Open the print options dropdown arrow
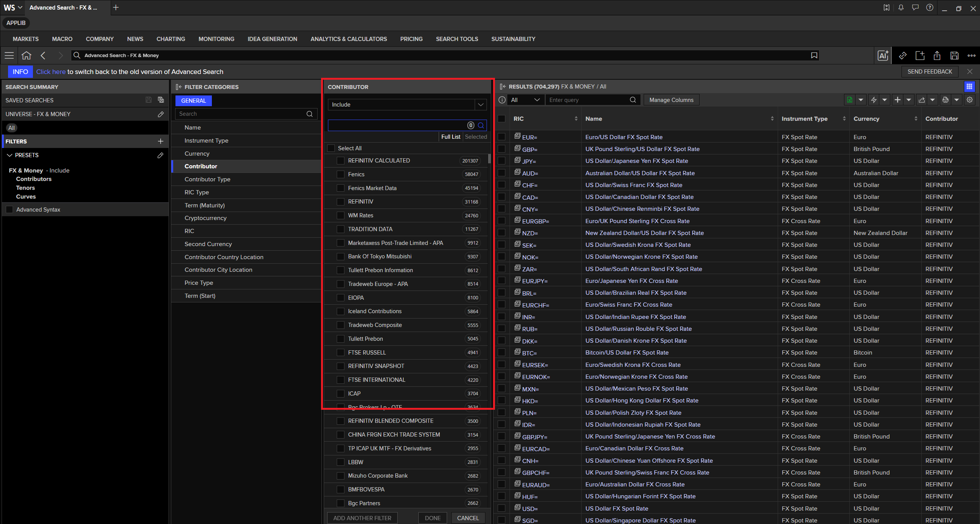 957,100
